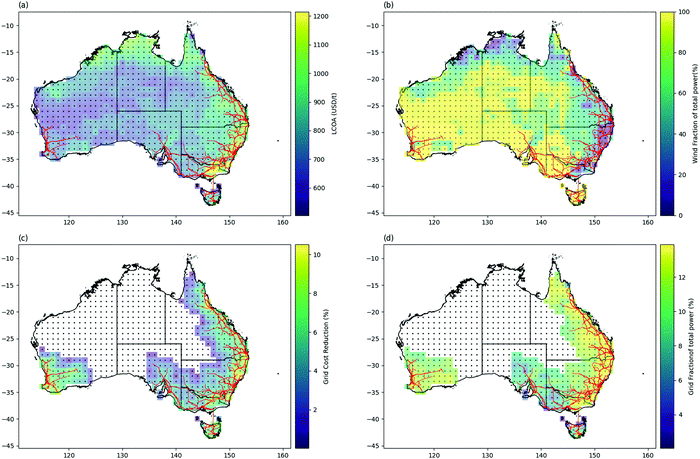Click the -10 latitude tick in panel (b)
Screen dimensions: 700x459
(375, 25)
